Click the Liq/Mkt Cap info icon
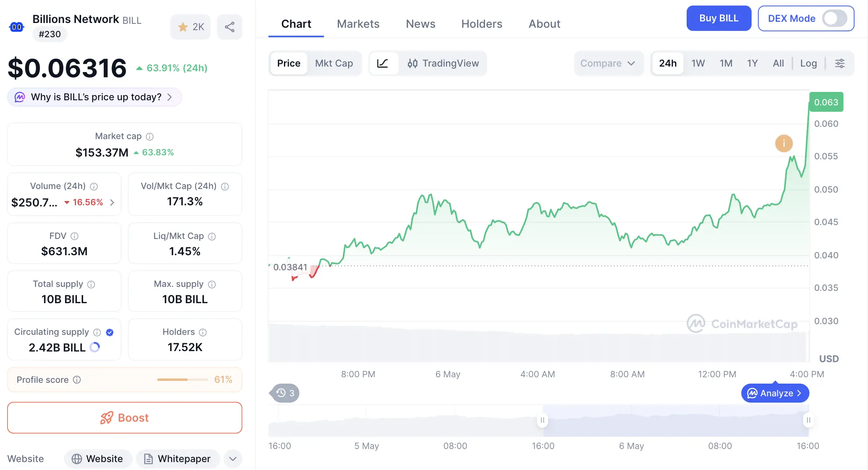This screenshot has width=868, height=470. [x=212, y=237]
